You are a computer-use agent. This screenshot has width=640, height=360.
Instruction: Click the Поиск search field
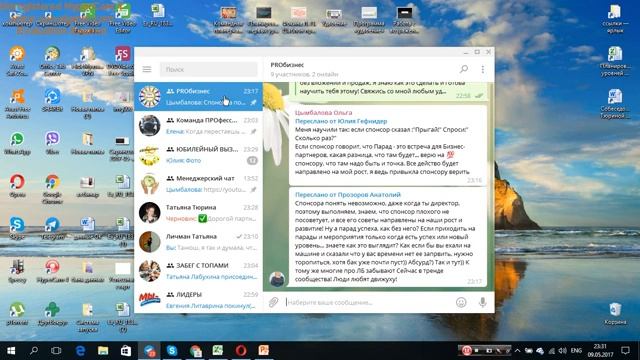tap(209, 69)
